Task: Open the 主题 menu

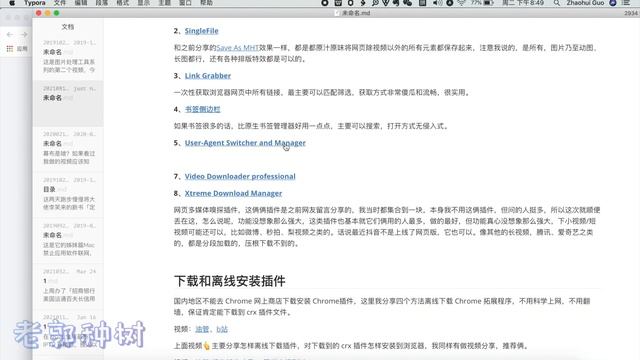Action: click(x=164, y=3)
